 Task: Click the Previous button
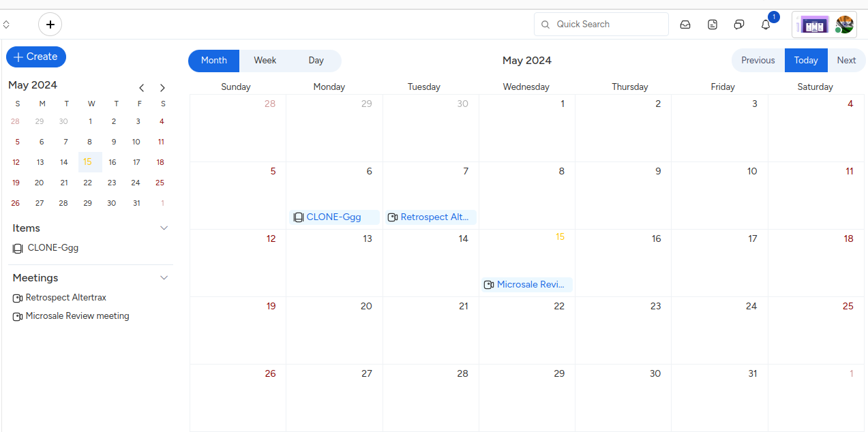(x=758, y=61)
